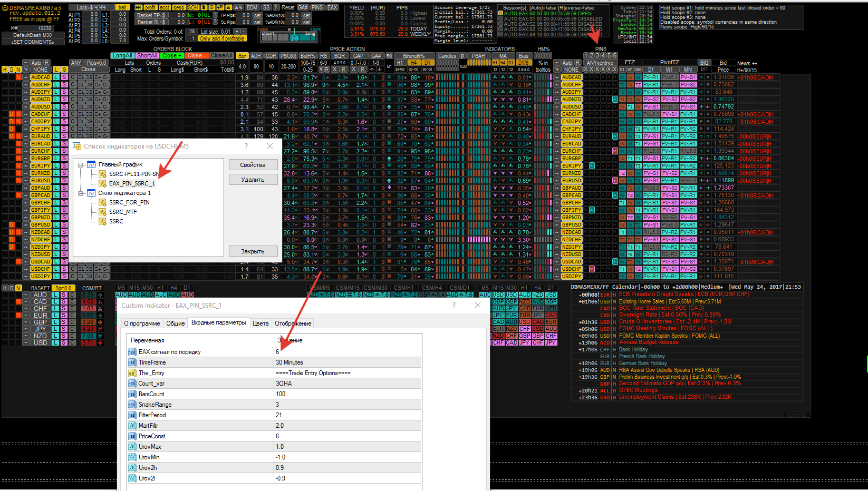
Task: Click help button in indicator list dialog
Action: pos(246,146)
